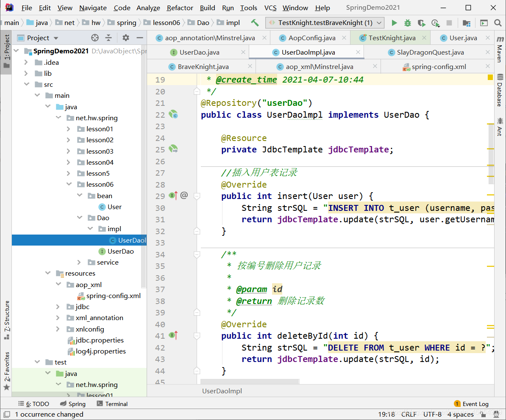Open the Refactor menu
Viewport: 506px width, 420px height.
[180, 8]
